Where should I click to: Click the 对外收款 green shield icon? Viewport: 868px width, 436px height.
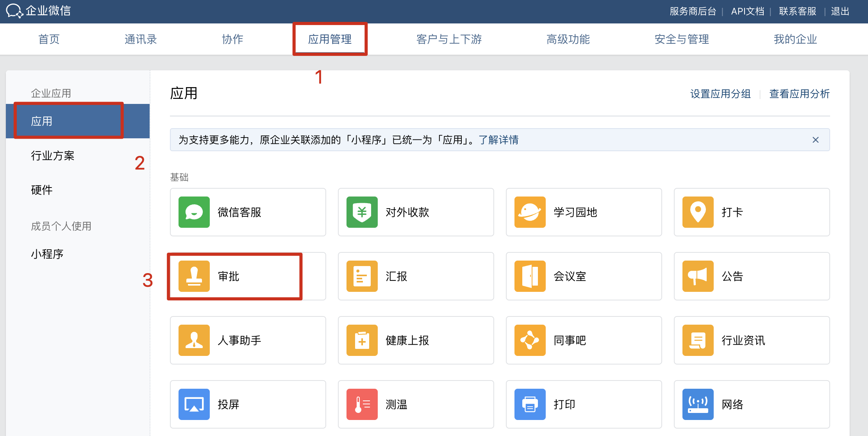pyautogui.click(x=362, y=212)
